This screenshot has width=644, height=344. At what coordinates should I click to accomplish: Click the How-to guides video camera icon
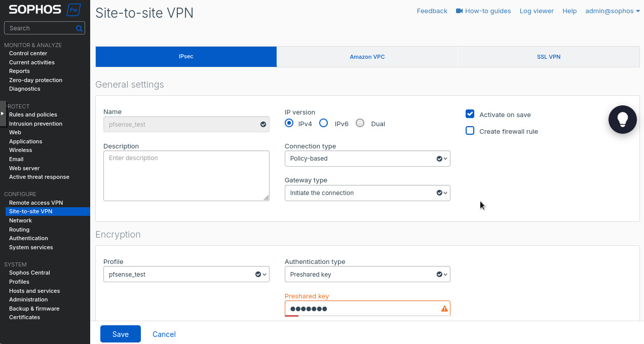click(x=459, y=11)
